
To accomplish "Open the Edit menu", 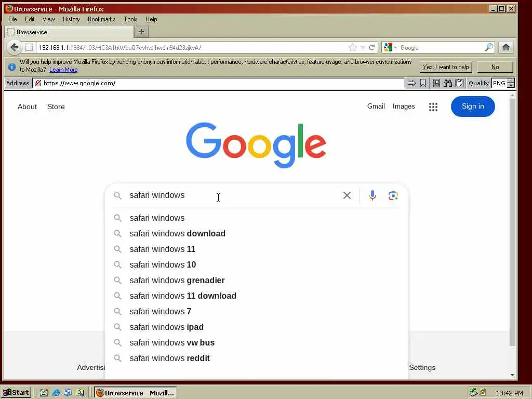I will click(30, 19).
